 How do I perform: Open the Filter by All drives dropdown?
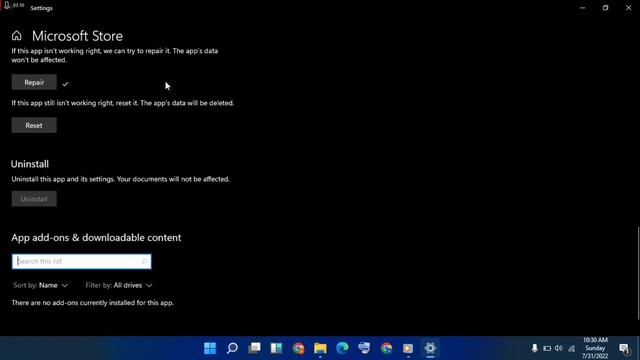(119, 285)
